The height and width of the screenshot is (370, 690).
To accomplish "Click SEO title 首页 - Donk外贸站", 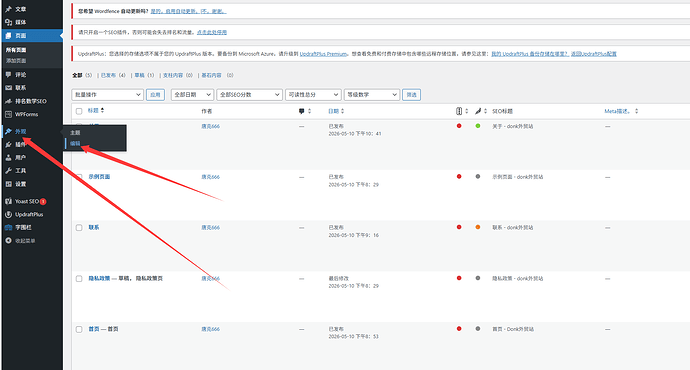I will [x=513, y=329].
